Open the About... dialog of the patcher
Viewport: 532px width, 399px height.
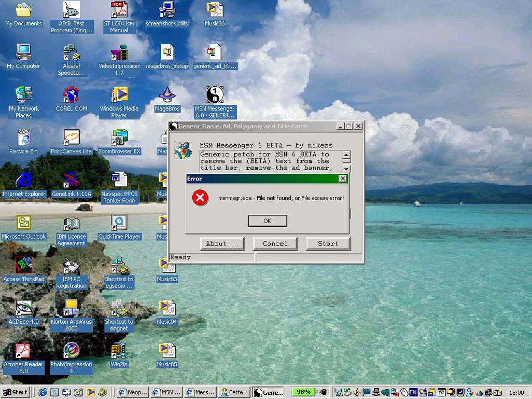tap(222, 243)
